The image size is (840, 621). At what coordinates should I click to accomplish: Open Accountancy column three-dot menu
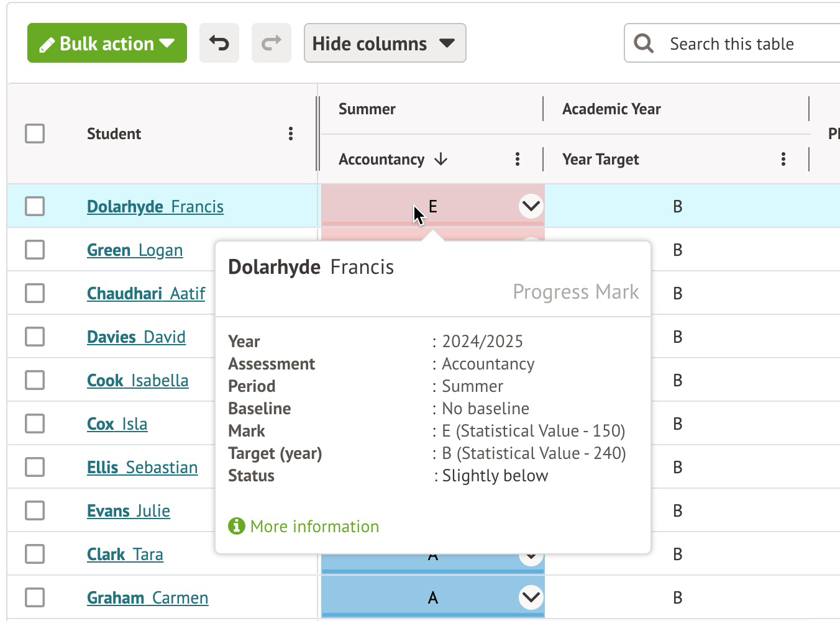[517, 159]
